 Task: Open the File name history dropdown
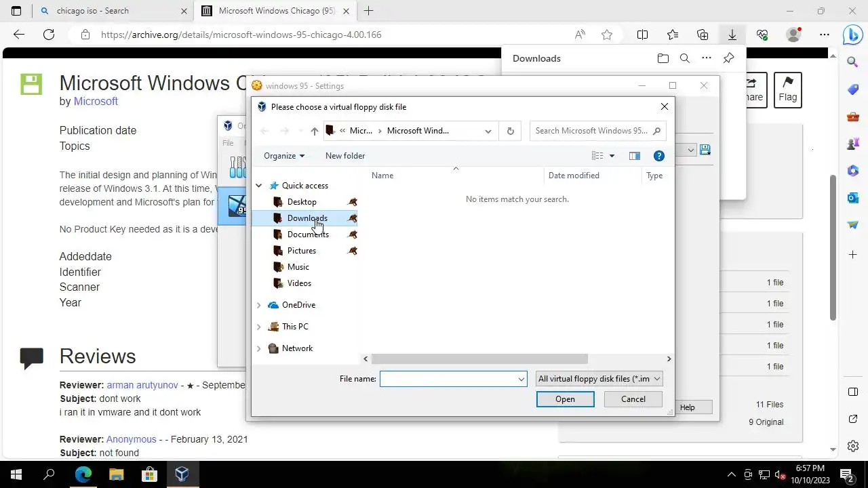point(521,379)
